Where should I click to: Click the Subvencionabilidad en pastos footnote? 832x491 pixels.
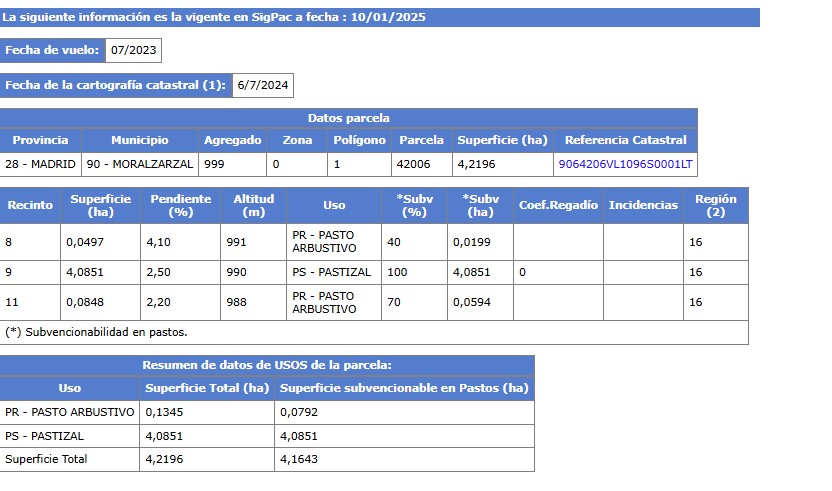(x=96, y=332)
